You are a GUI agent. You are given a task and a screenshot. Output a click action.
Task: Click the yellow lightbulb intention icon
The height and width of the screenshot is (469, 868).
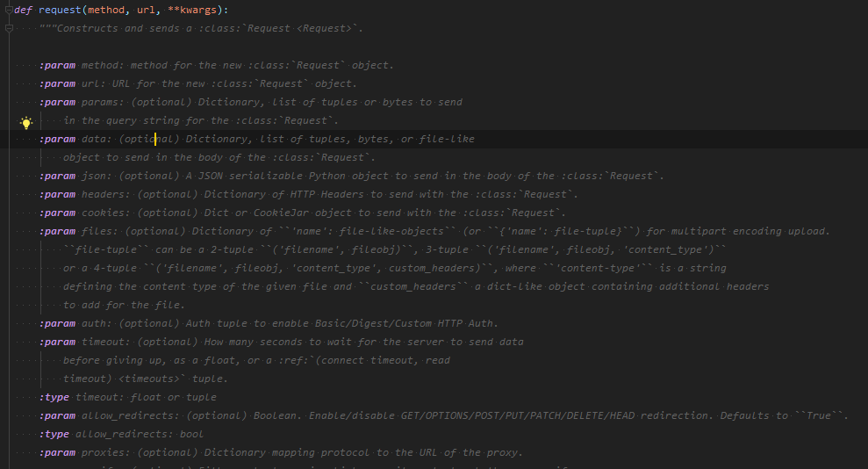(x=25, y=122)
